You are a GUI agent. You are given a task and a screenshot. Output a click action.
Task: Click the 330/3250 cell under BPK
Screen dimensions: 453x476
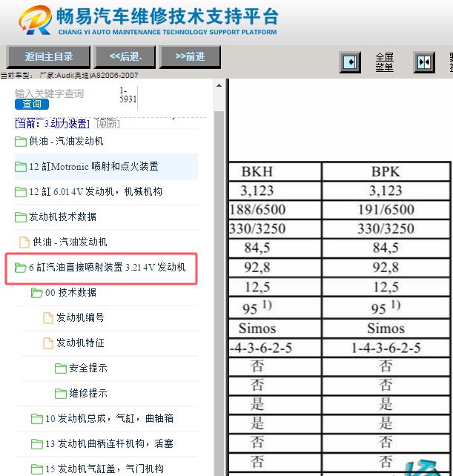coord(386,229)
